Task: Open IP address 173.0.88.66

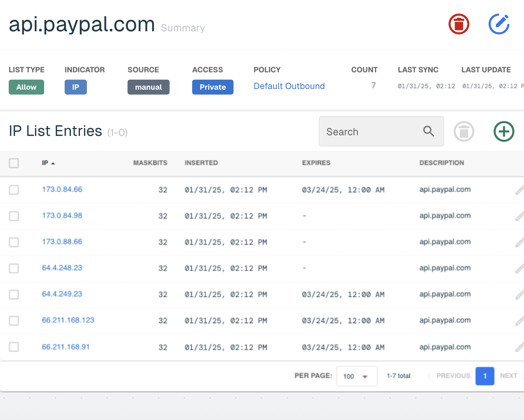Action: click(x=62, y=241)
